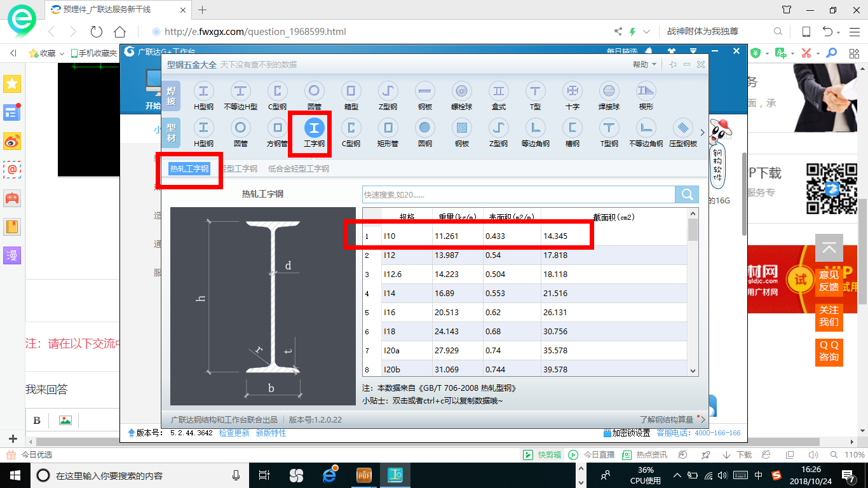Choose the 型材 category tab

(172, 133)
